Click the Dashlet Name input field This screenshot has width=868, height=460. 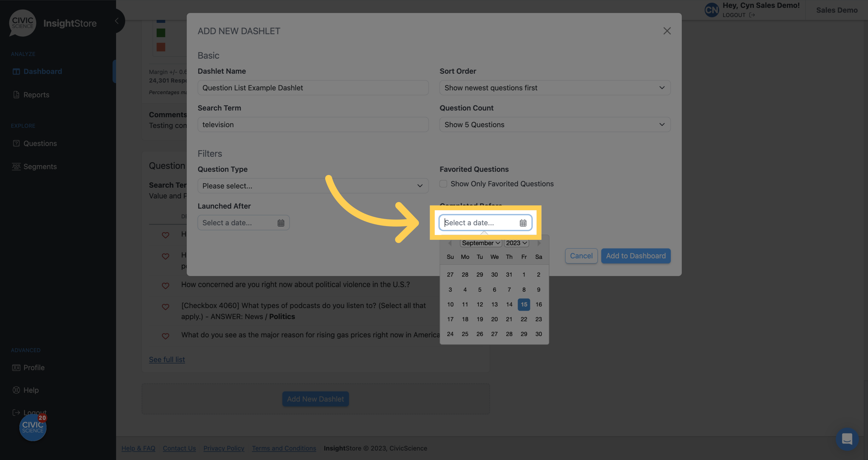click(312, 87)
